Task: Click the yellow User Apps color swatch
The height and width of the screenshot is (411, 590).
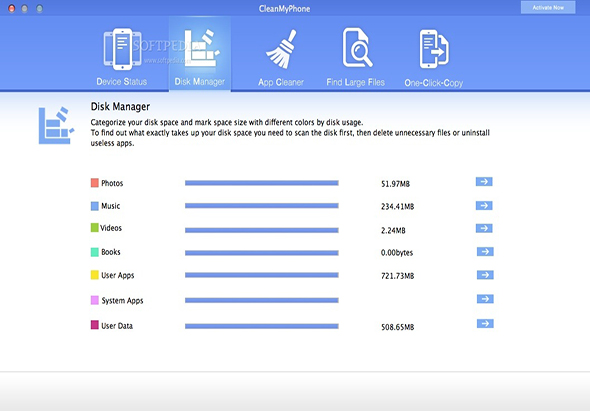Action: pos(94,275)
